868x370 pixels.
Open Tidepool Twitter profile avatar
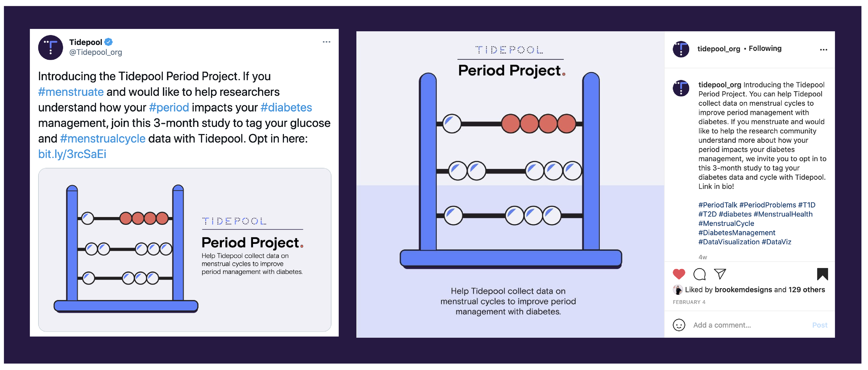pyautogui.click(x=51, y=47)
